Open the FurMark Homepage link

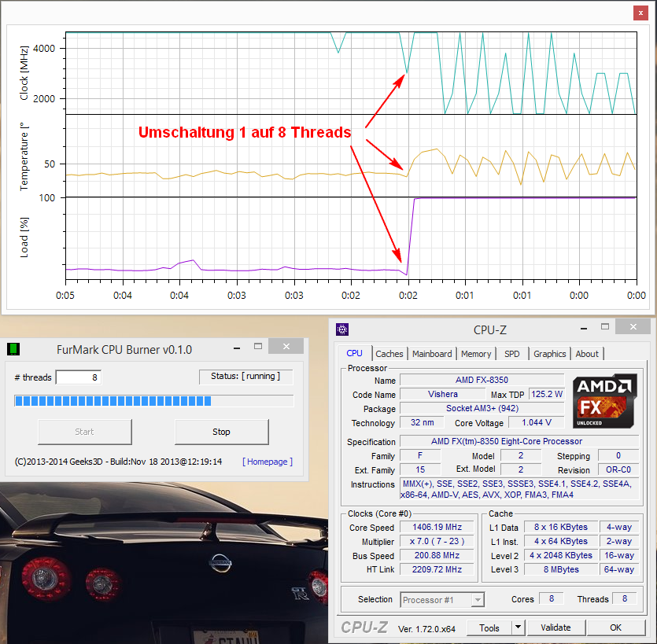pyautogui.click(x=268, y=462)
